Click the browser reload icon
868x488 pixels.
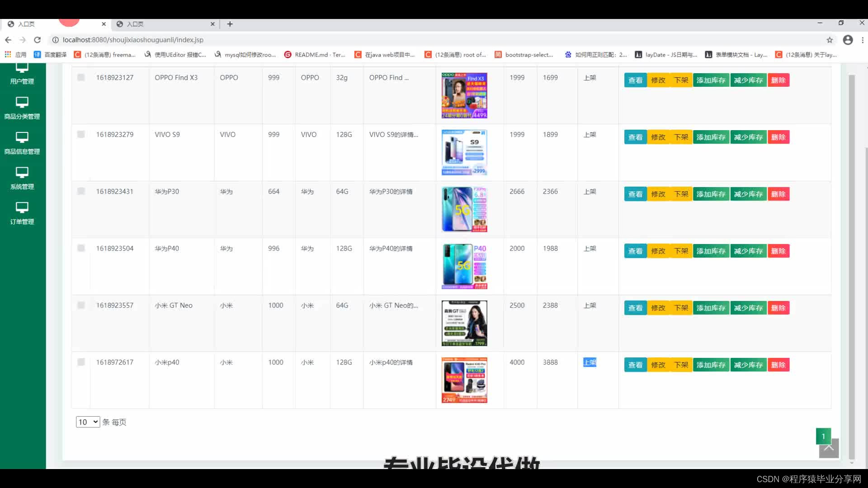coord(38,40)
